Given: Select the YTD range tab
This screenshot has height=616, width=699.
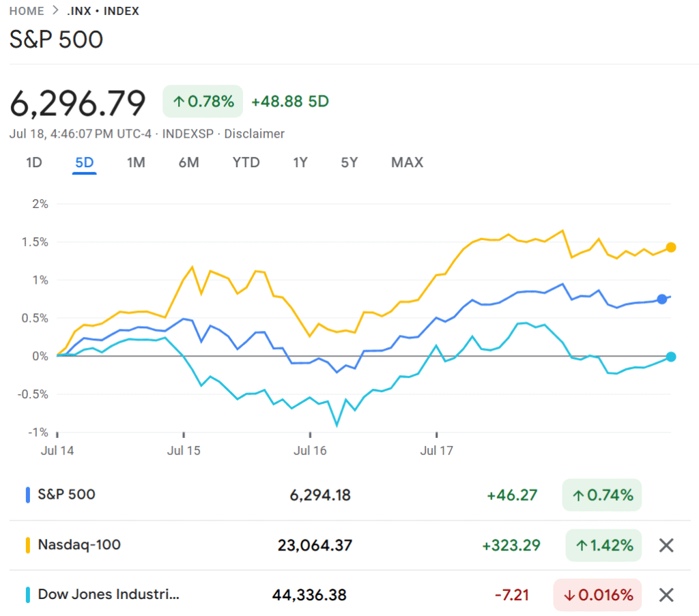Looking at the screenshot, I should [x=246, y=162].
